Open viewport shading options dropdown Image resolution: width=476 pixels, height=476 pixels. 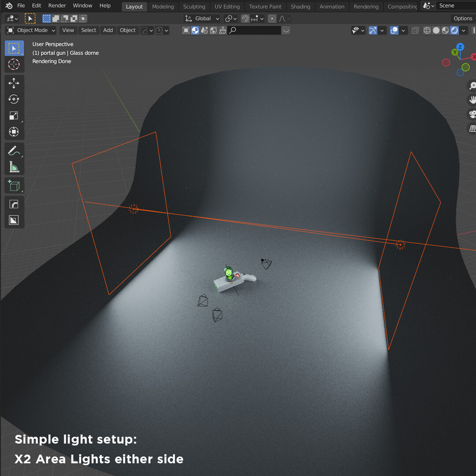(x=464, y=30)
